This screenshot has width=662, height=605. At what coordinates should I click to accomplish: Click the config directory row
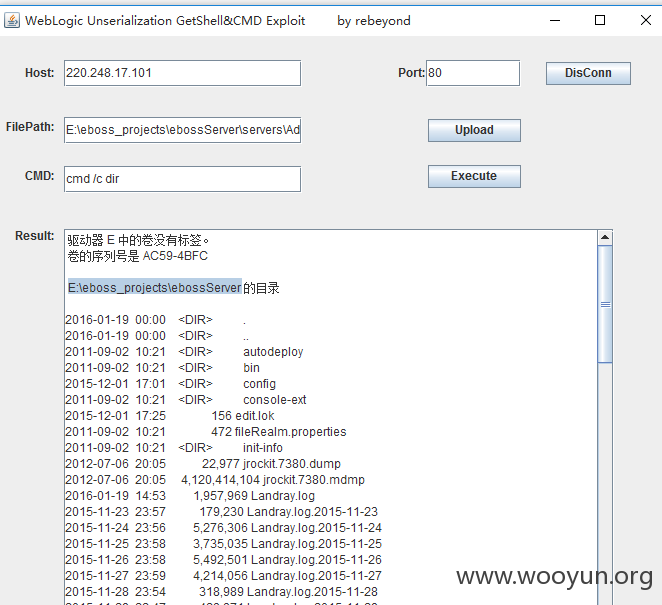171,384
